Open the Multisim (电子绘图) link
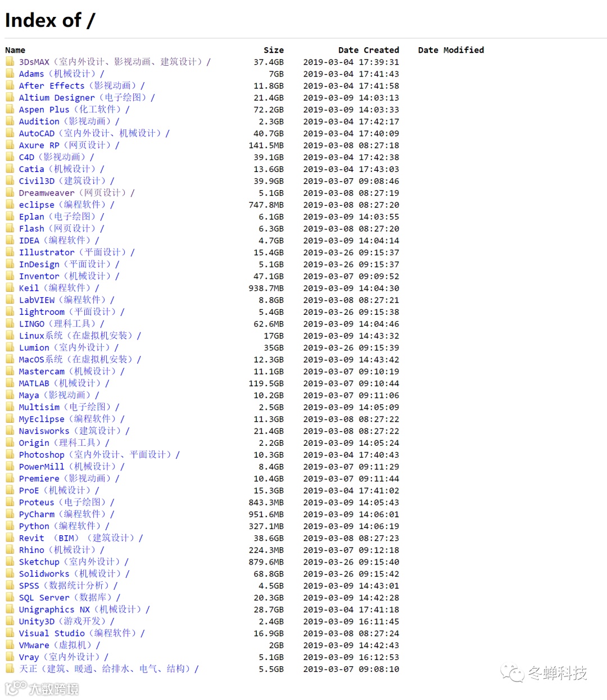The width and height of the screenshot is (607, 700). click(x=69, y=407)
